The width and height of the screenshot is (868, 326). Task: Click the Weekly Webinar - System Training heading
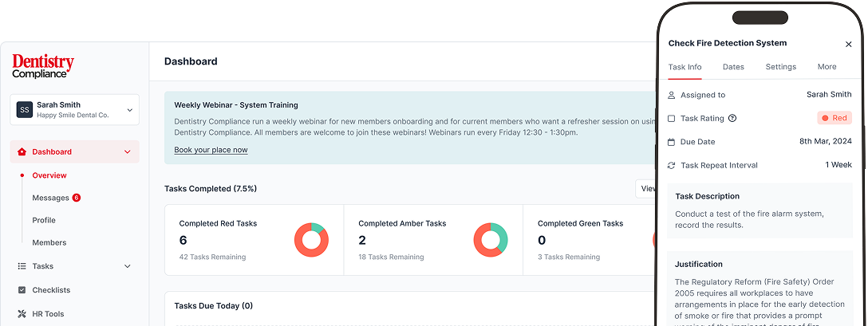tap(236, 105)
